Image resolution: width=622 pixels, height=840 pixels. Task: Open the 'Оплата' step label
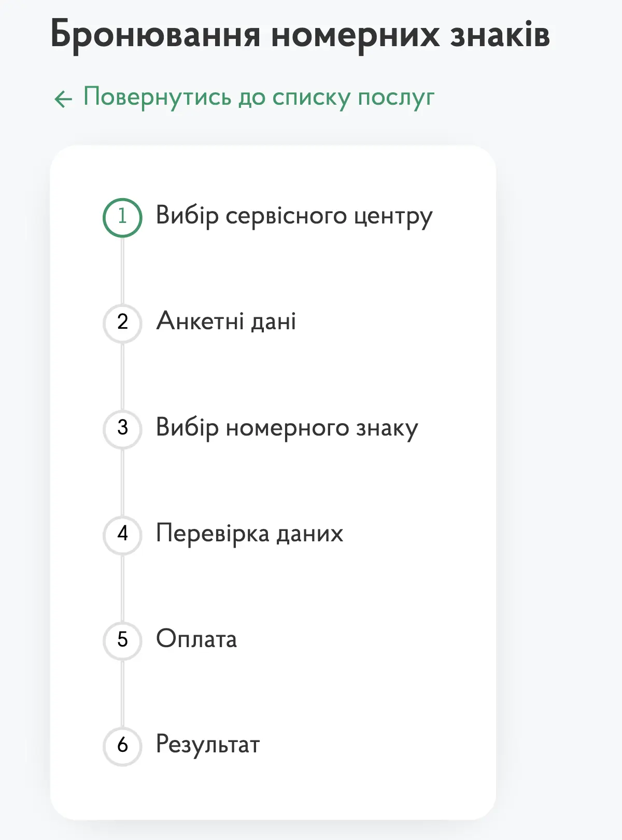point(196,639)
